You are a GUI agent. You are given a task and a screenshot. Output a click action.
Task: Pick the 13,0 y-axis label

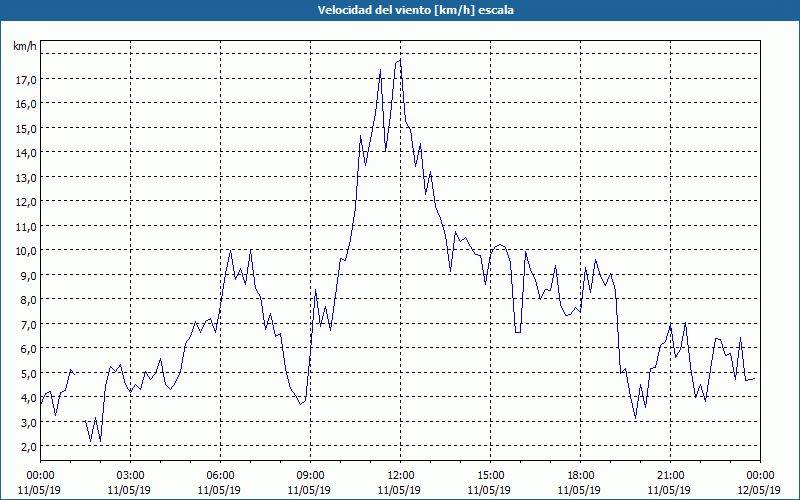click(26, 177)
